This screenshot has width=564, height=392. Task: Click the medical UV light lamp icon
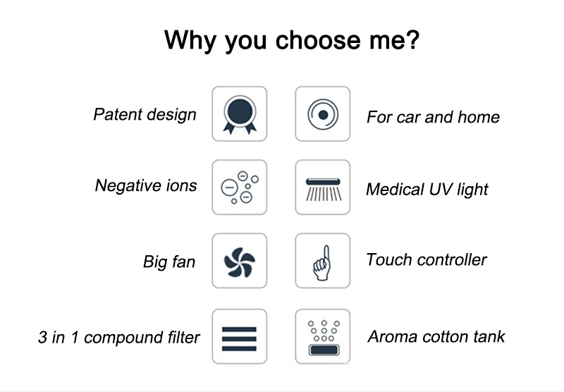[x=323, y=188]
